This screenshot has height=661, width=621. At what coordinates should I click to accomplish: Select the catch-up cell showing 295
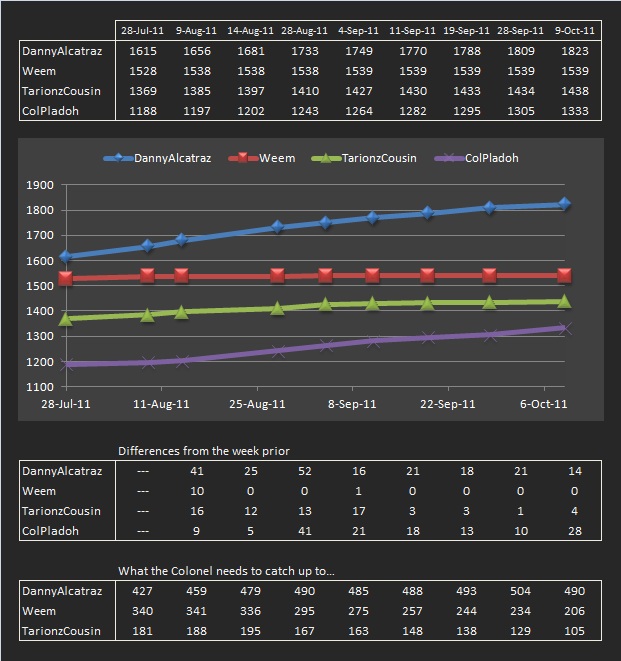(304, 611)
